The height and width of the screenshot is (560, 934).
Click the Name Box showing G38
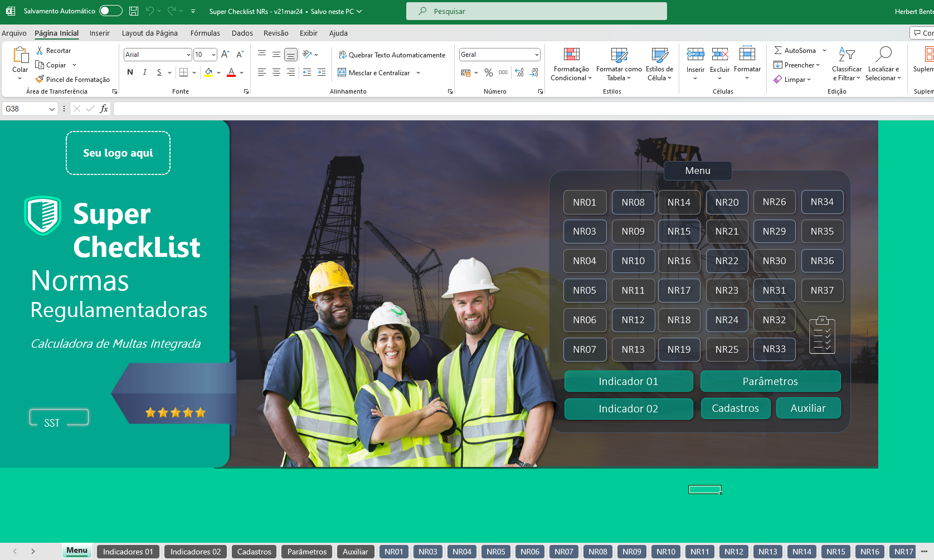point(30,109)
